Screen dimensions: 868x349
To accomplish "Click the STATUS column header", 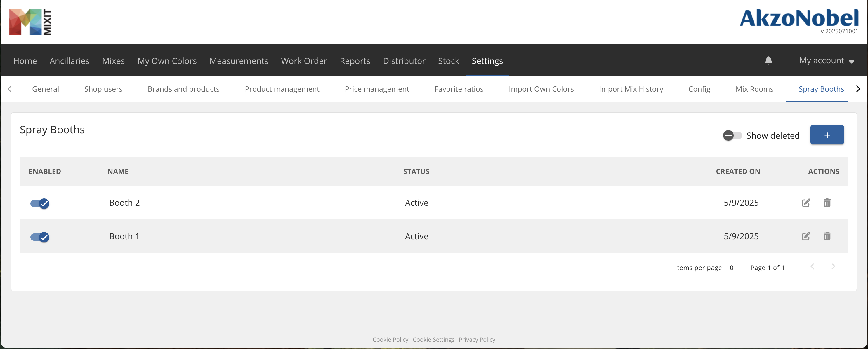I will (x=416, y=171).
